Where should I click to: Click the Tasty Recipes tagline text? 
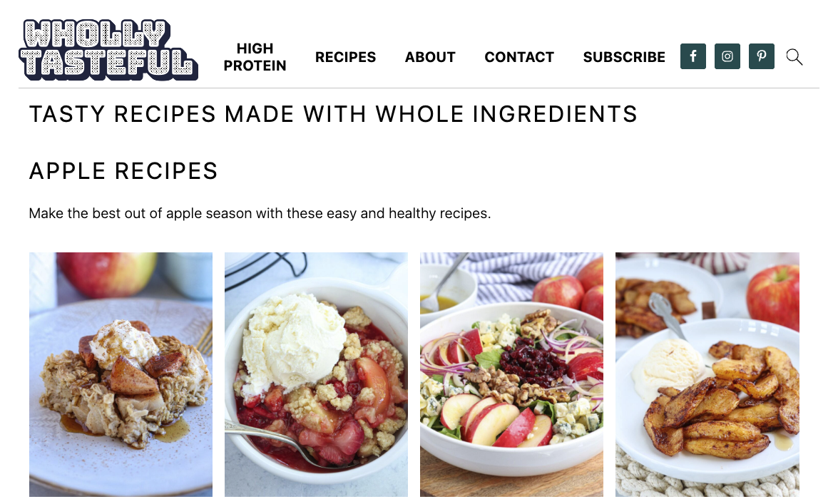[333, 114]
